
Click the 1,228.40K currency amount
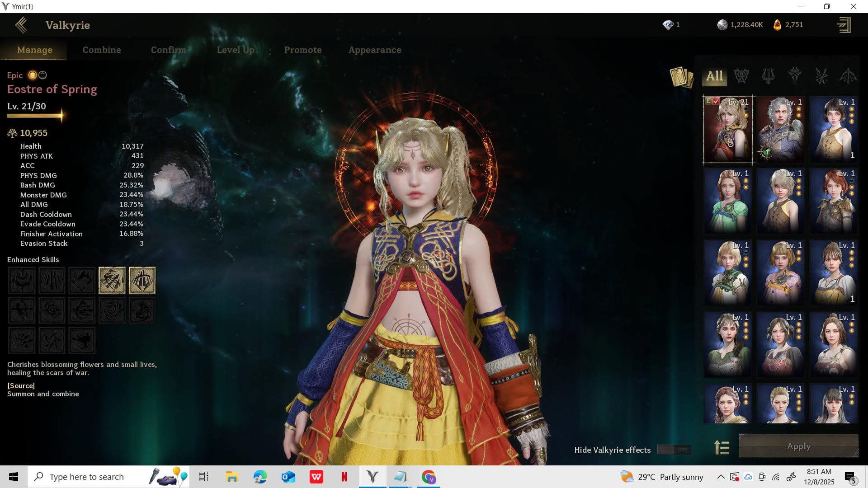pyautogui.click(x=746, y=25)
